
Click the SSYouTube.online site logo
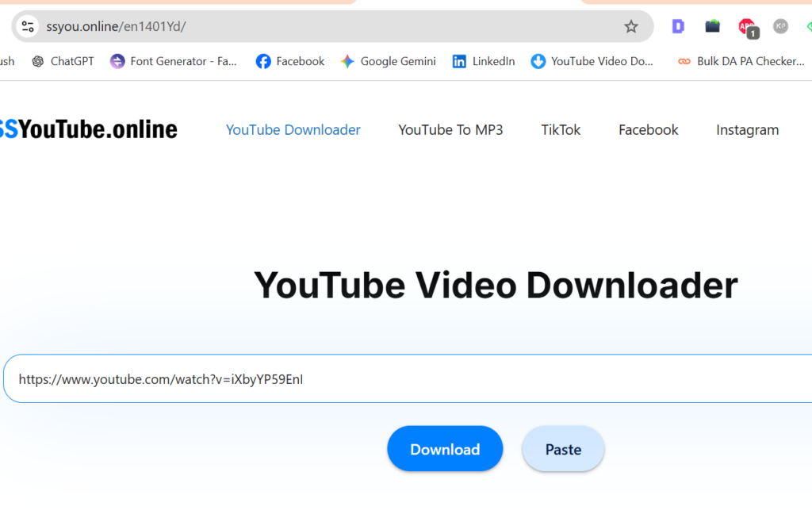pyautogui.click(x=89, y=129)
